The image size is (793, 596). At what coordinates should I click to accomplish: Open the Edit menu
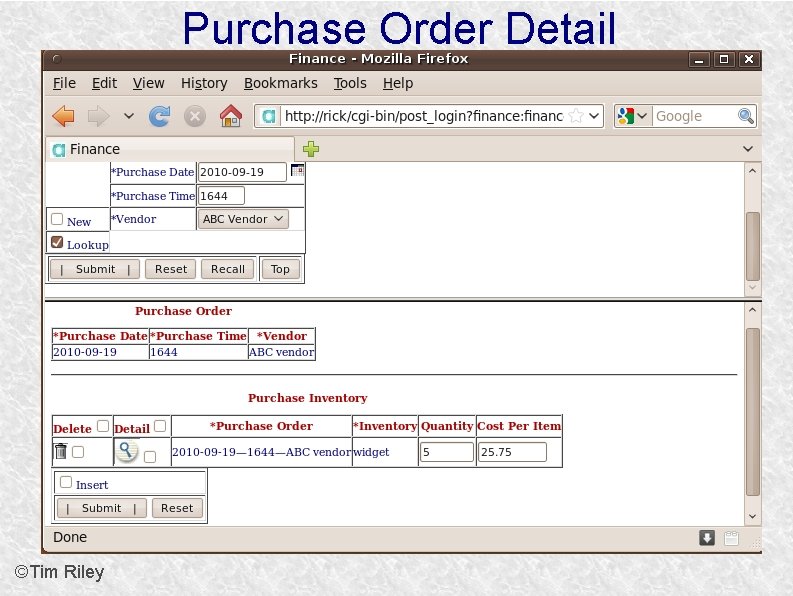pyautogui.click(x=104, y=83)
